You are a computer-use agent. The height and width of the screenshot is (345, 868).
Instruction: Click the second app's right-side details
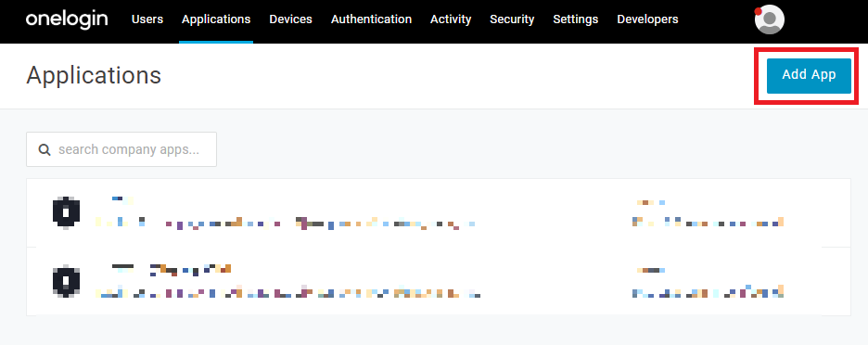coord(708,283)
